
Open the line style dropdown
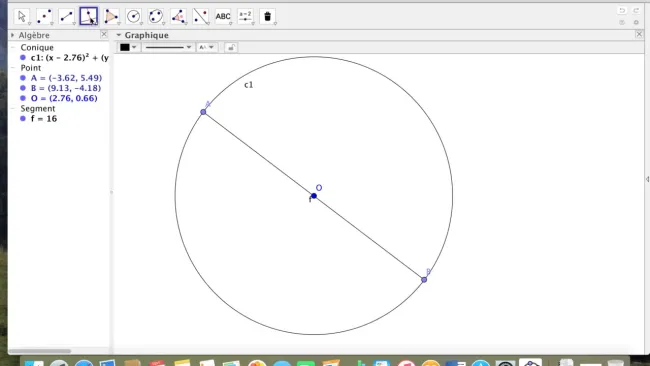point(168,47)
